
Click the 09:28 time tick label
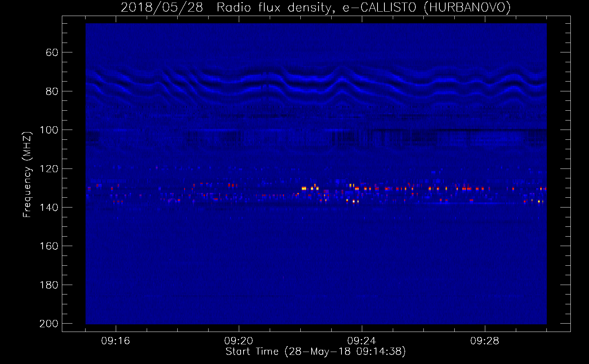tap(485, 341)
